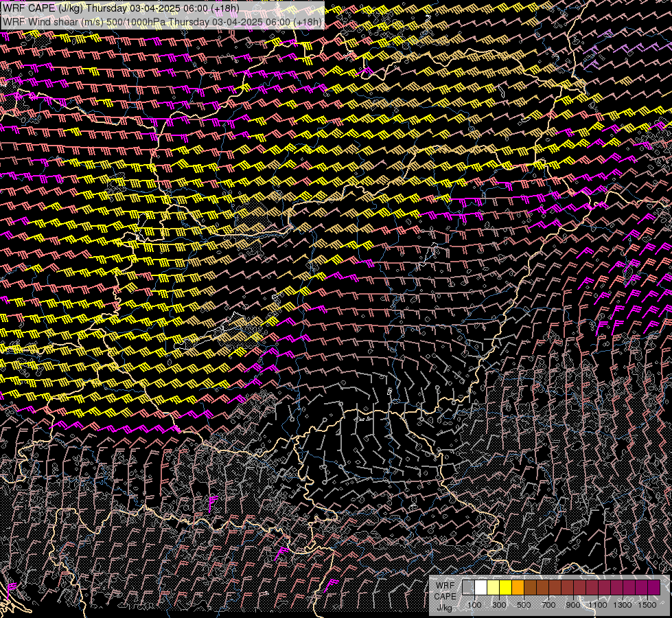Click the WRF CAPE (J/kg) title line

[x=121, y=8]
